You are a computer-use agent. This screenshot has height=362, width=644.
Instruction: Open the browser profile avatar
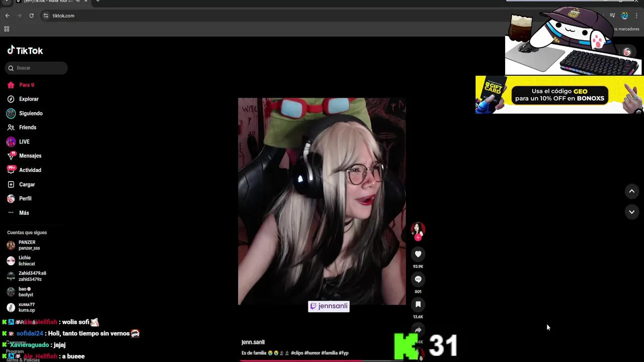[624, 16]
